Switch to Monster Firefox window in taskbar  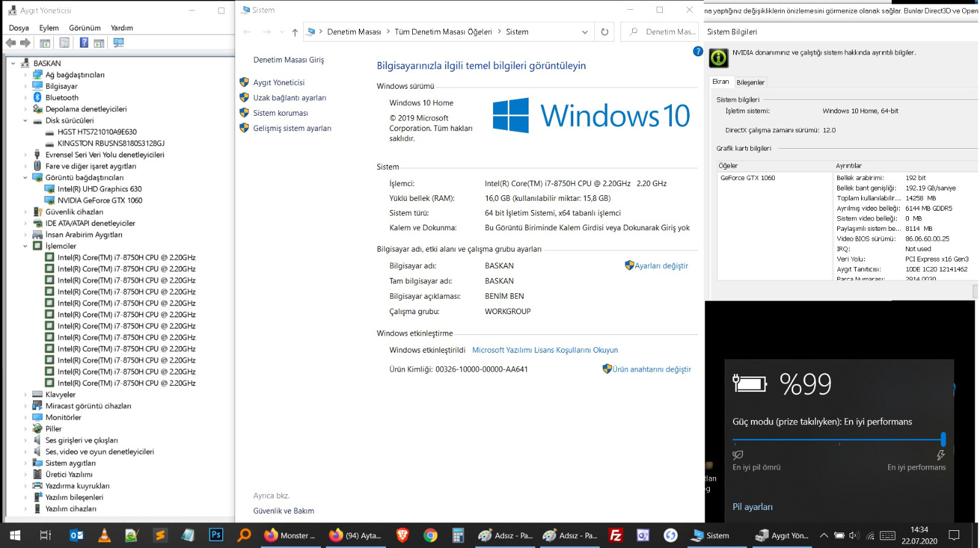tap(290, 535)
